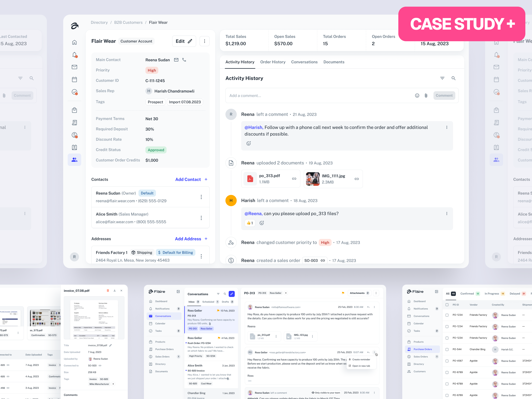Viewport: 532px width, 399px height.
Task: Click the blue compose button in Conversations
Action: [232, 294]
